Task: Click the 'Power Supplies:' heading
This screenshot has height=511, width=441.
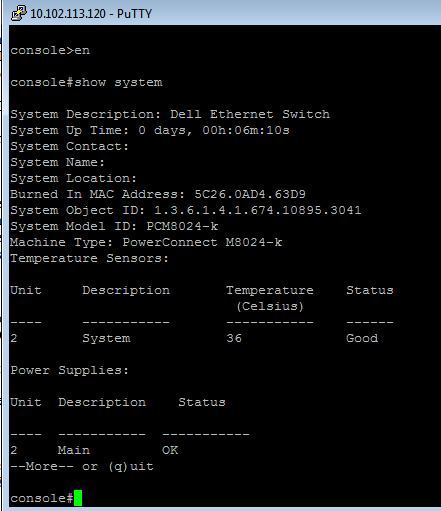Action: coord(69,370)
